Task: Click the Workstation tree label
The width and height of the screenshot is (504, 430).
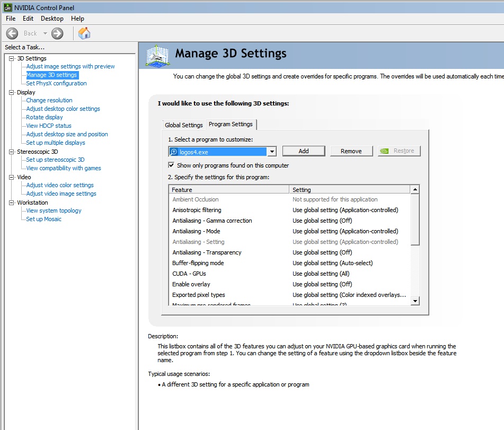Action: click(x=32, y=203)
